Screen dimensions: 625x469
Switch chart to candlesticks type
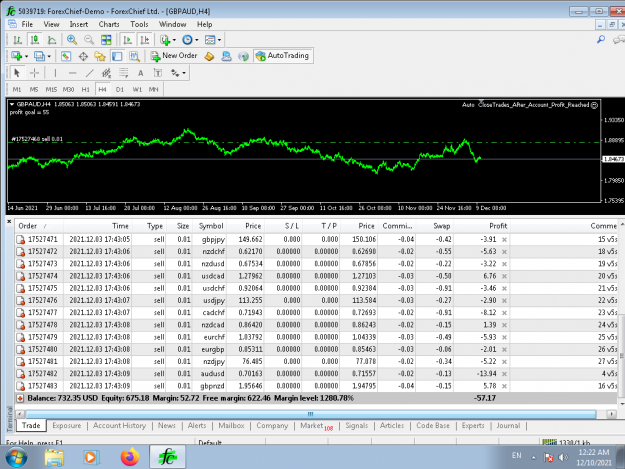[x=34, y=40]
